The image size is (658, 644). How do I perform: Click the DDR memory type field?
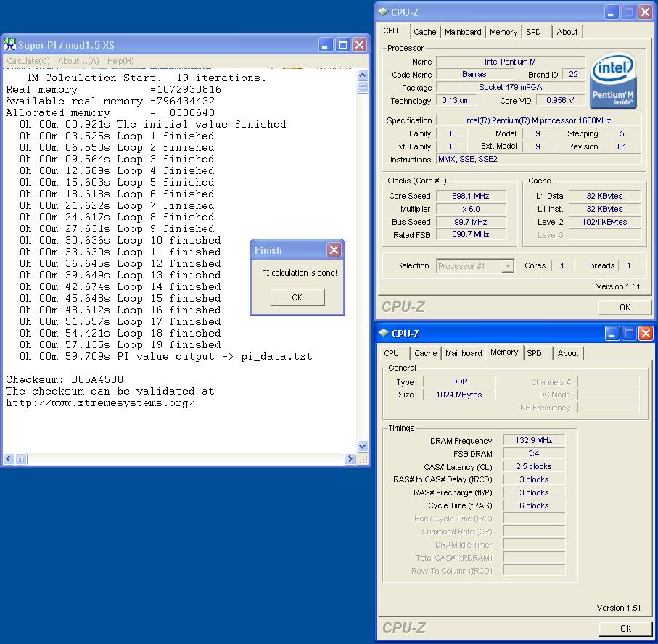pyautogui.click(x=459, y=381)
